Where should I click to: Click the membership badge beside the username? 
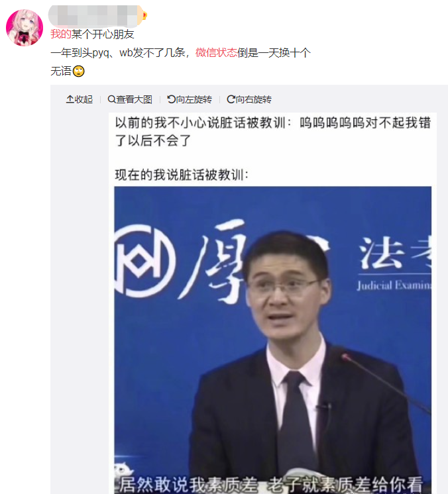coord(144,15)
